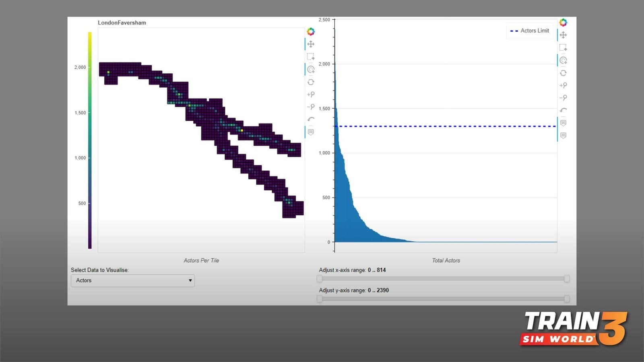This screenshot has height=362, width=644.
Task: Click the right handle of the x-axis range slider
Action: point(567,278)
